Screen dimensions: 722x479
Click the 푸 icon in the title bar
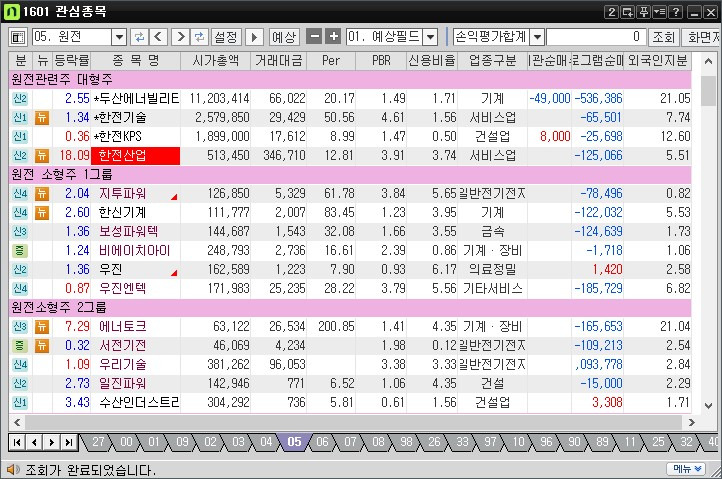(x=643, y=12)
